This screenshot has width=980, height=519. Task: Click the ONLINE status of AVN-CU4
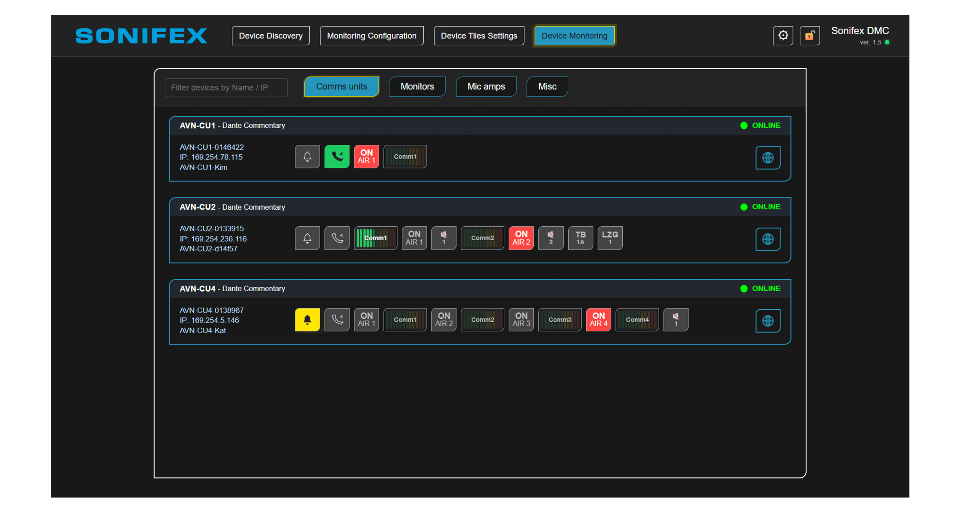pos(760,289)
